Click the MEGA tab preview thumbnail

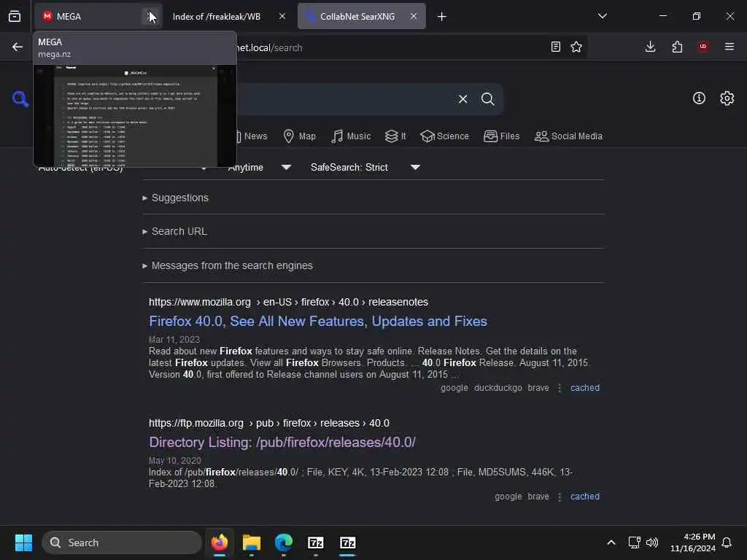(x=135, y=116)
